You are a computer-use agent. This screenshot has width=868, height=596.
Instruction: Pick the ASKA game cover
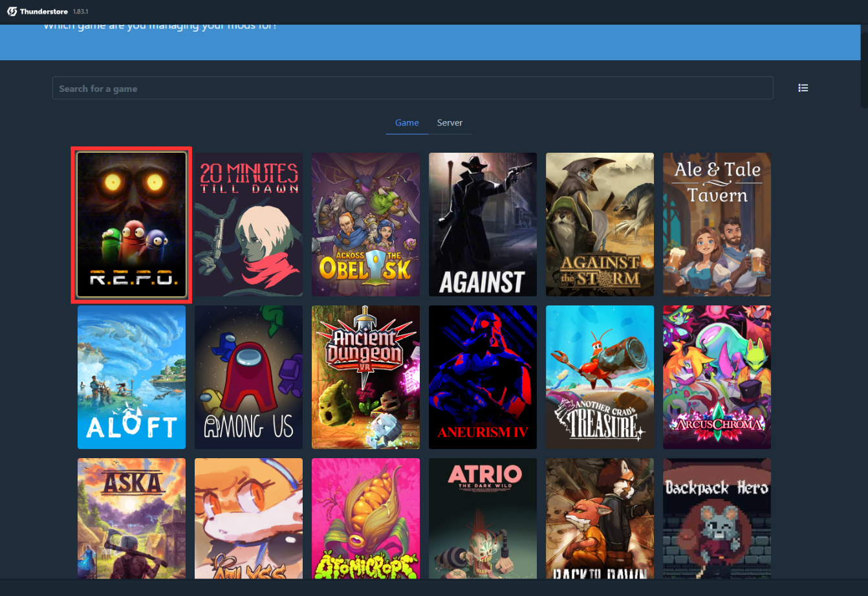tap(131, 518)
